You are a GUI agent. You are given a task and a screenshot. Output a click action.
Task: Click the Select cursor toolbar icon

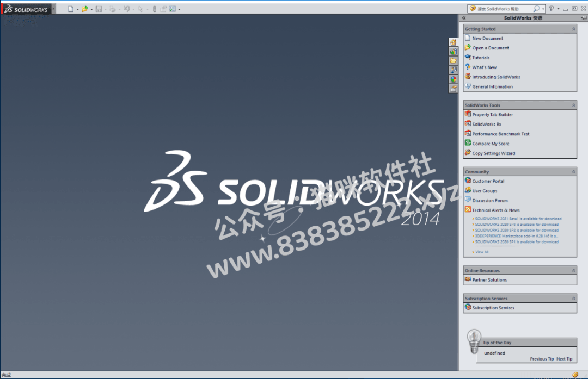coord(140,9)
